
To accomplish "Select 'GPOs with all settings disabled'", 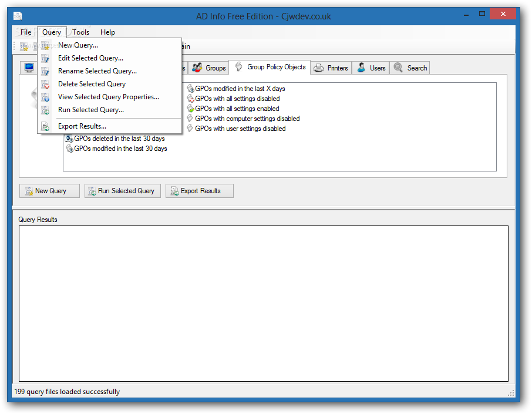I will coord(237,99).
